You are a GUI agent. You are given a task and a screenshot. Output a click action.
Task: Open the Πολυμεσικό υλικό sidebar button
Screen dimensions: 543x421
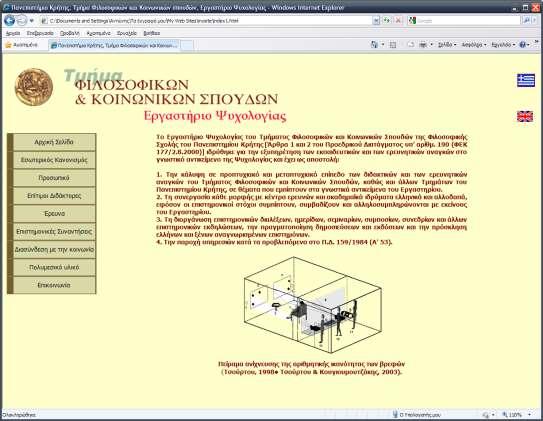point(54,267)
